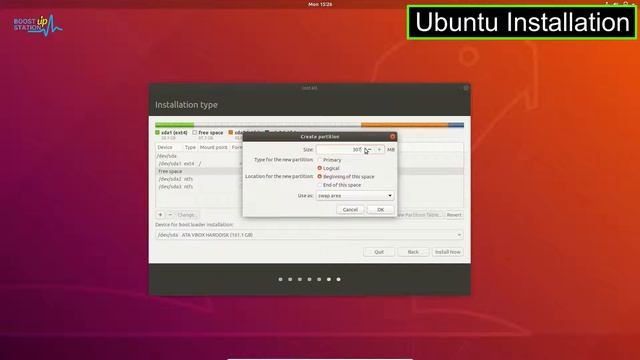Click Install Now

pos(447,252)
